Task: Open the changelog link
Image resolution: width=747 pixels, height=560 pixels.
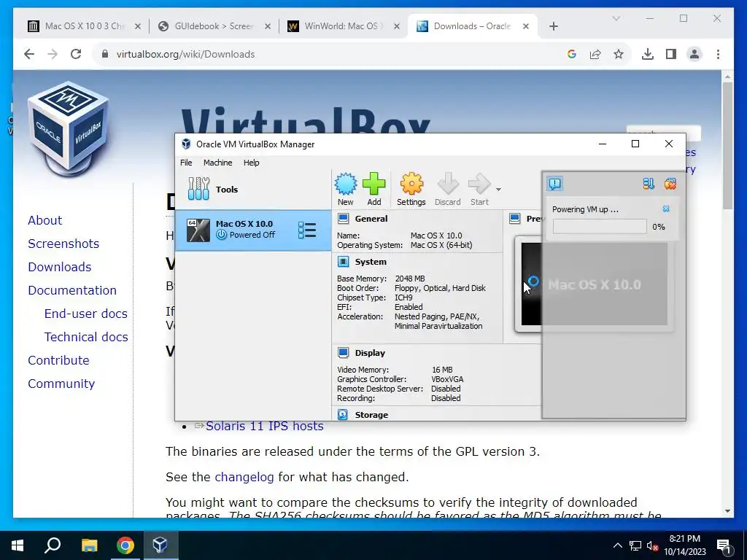Action: tap(244, 477)
